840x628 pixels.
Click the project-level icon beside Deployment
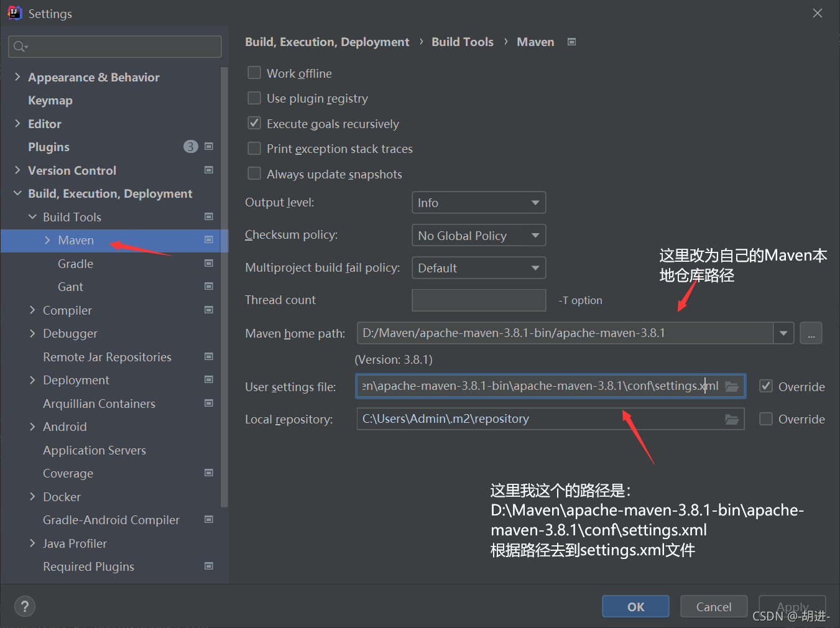point(209,379)
